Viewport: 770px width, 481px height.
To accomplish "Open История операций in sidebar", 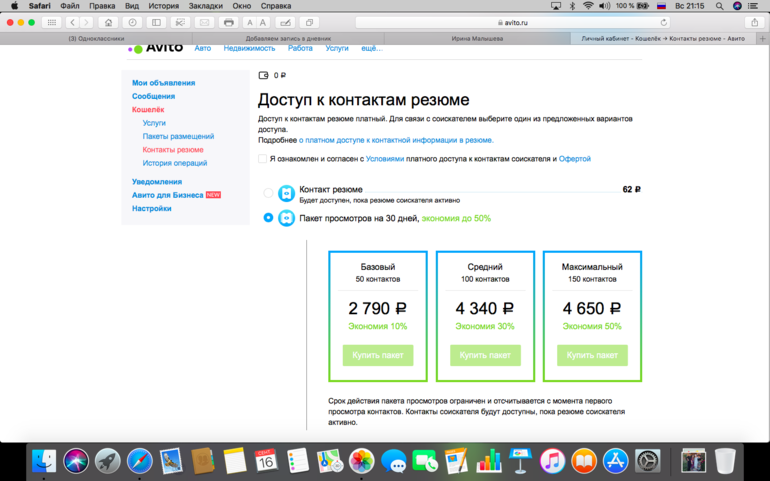I will point(175,162).
